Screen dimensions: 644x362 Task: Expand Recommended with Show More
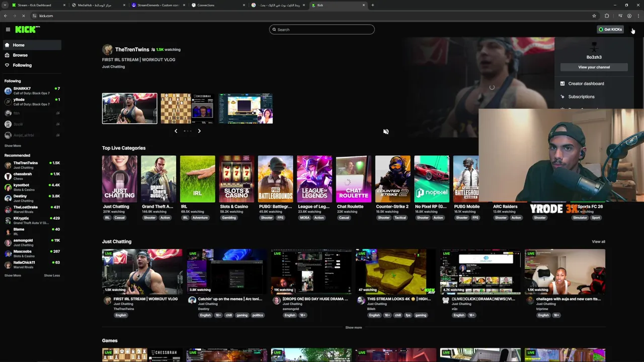tap(13, 276)
